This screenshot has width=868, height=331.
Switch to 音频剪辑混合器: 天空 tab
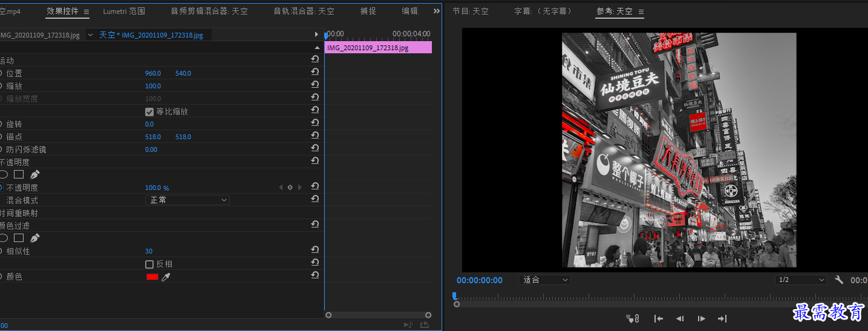[209, 11]
